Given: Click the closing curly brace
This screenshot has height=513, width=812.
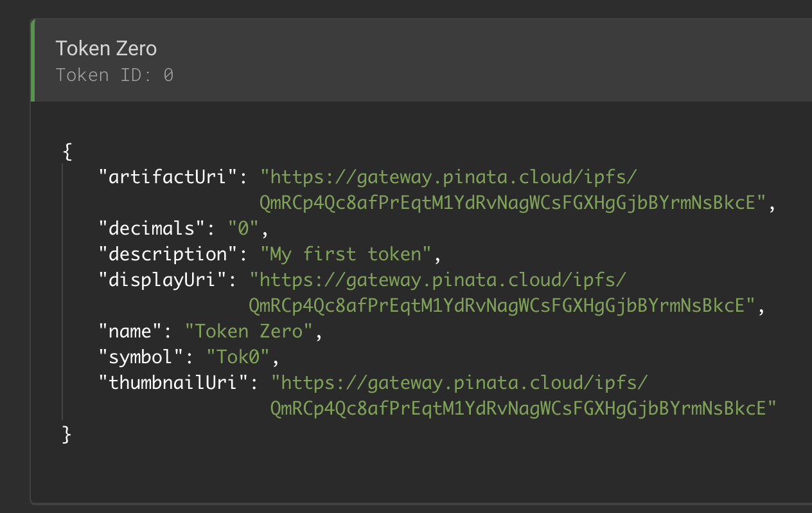Looking at the screenshot, I should [67, 435].
